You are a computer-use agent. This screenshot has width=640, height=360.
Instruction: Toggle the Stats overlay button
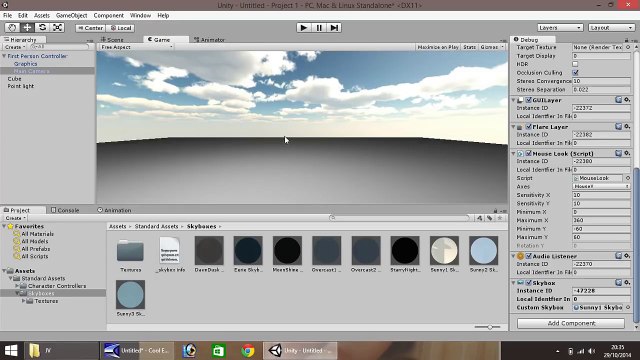(x=469, y=47)
